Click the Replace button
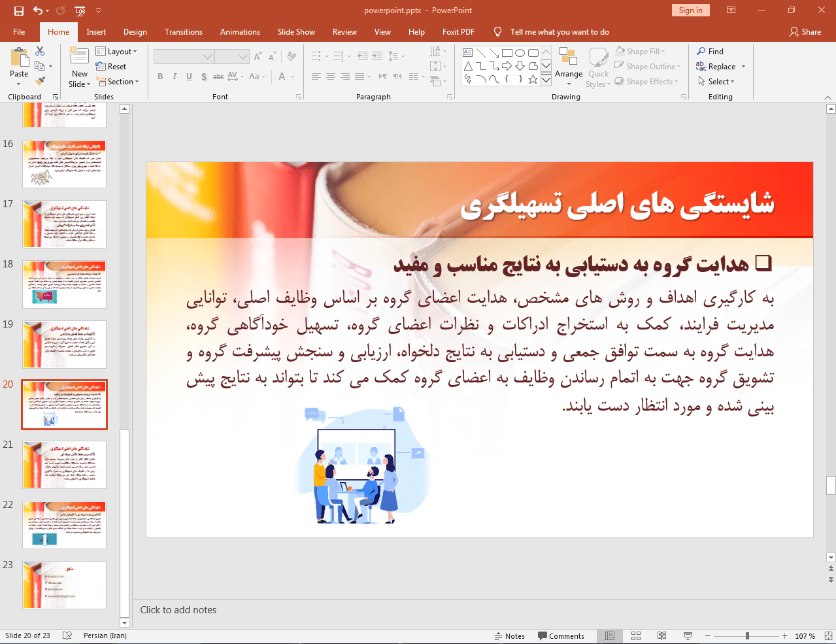The height and width of the screenshot is (644, 836). click(716, 66)
